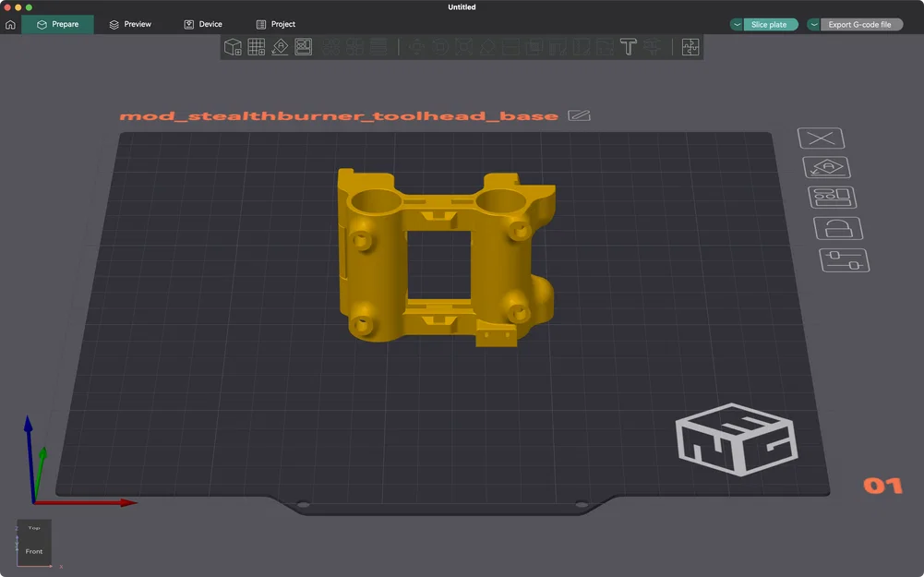Click the Slice plate button
Image resolution: width=924 pixels, height=577 pixels.
pos(771,24)
